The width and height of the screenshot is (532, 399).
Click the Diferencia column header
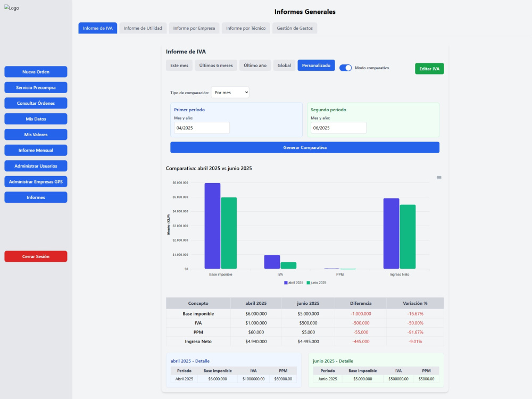click(x=361, y=303)
